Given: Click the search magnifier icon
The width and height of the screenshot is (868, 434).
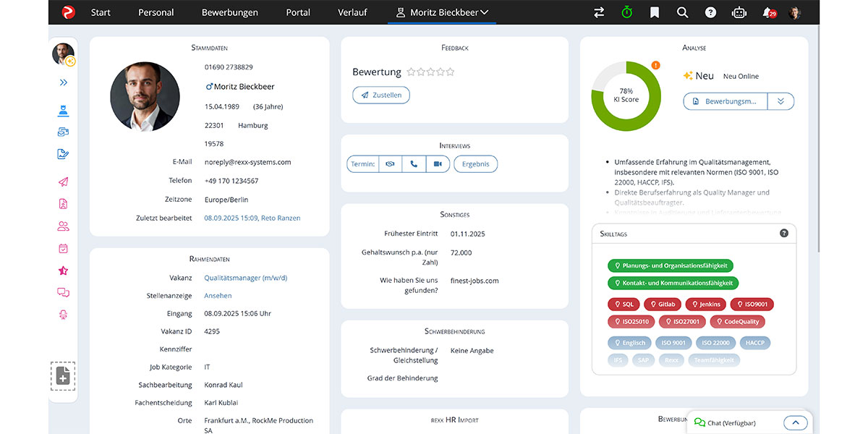Looking at the screenshot, I should pyautogui.click(x=682, y=12).
